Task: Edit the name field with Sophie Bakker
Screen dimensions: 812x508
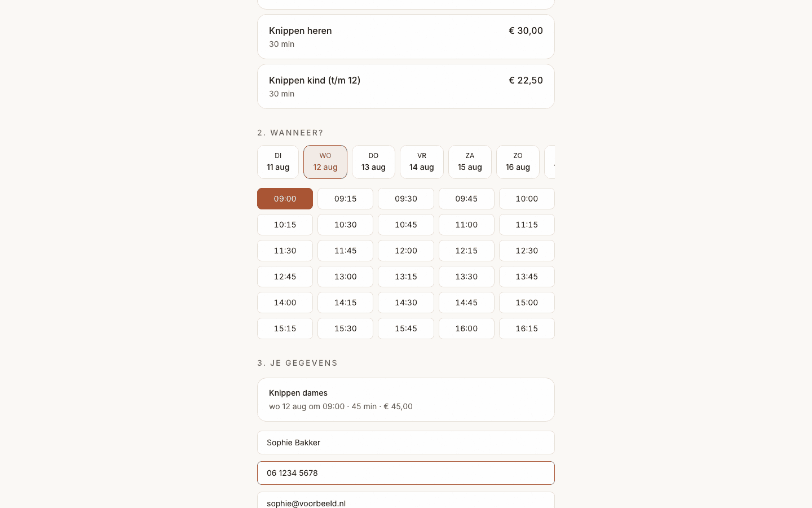Action: pos(406,443)
